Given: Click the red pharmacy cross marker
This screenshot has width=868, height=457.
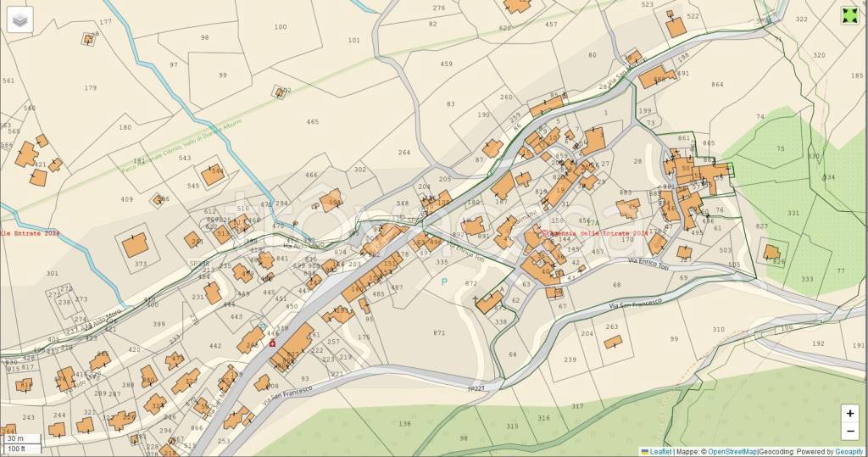Looking at the screenshot, I should [x=272, y=343].
